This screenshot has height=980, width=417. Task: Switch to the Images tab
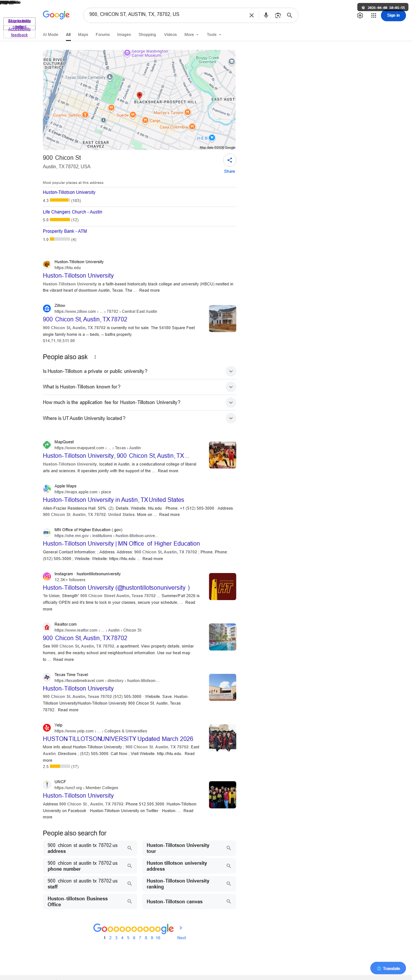[124, 34]
